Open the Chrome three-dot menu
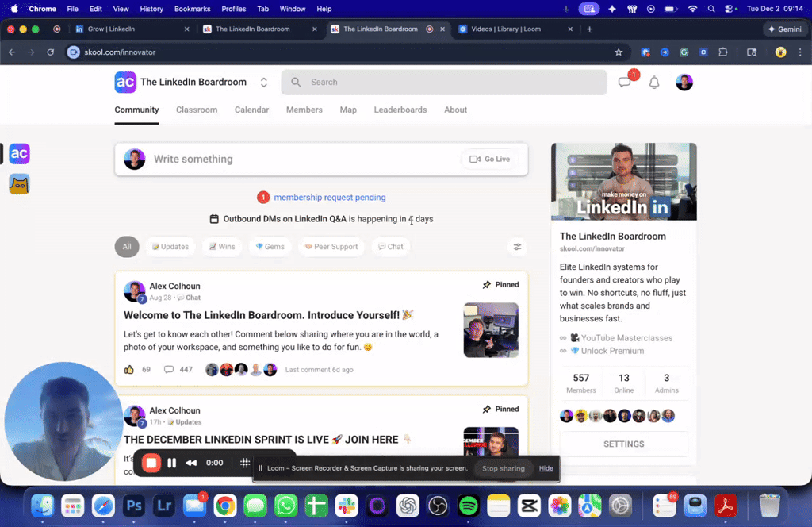Viewport: 812px width, 527px height. [x=800, y=52]
